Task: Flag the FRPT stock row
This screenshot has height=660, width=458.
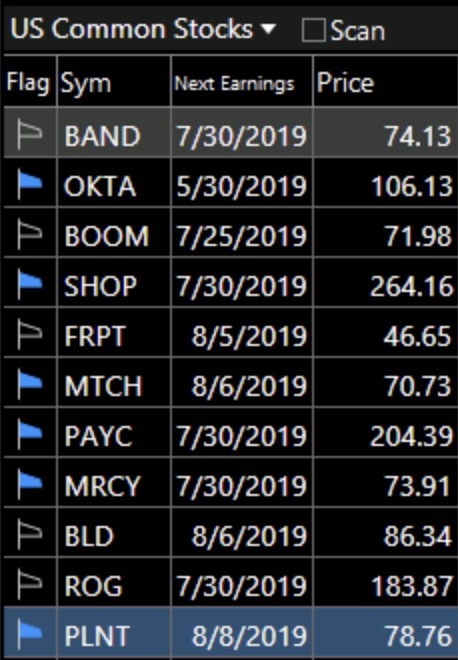Action: coord(29,333)
